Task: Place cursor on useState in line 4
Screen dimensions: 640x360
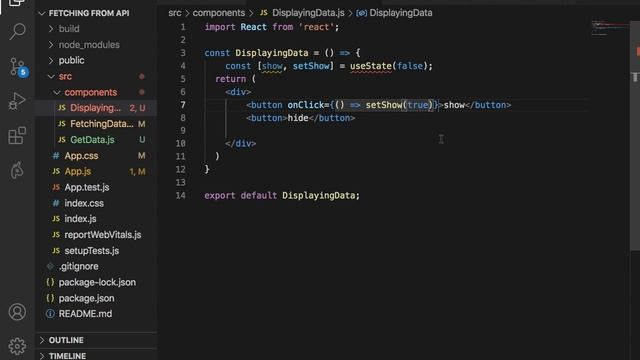Action: point(371,66)
